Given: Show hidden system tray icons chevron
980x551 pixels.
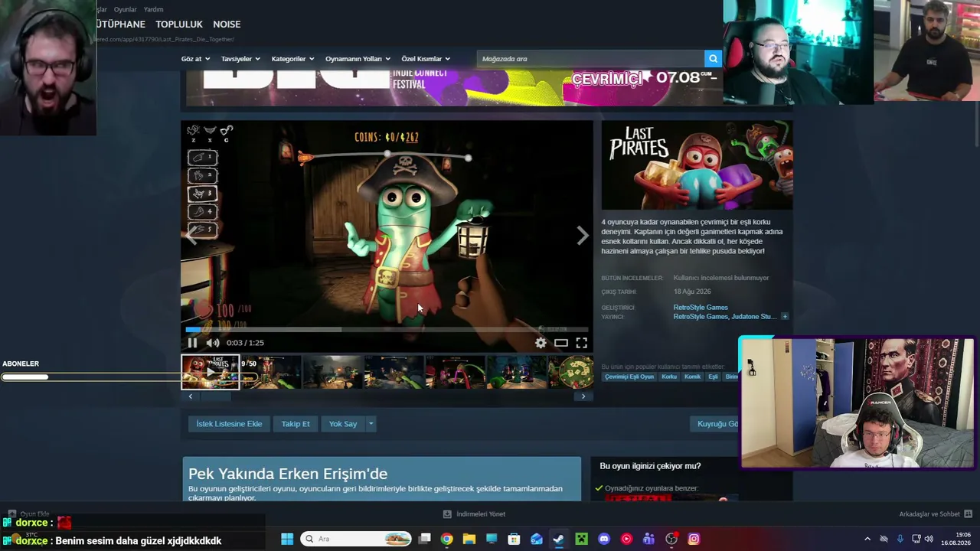Looking at the screenshot, I should (x=867, y=539).
